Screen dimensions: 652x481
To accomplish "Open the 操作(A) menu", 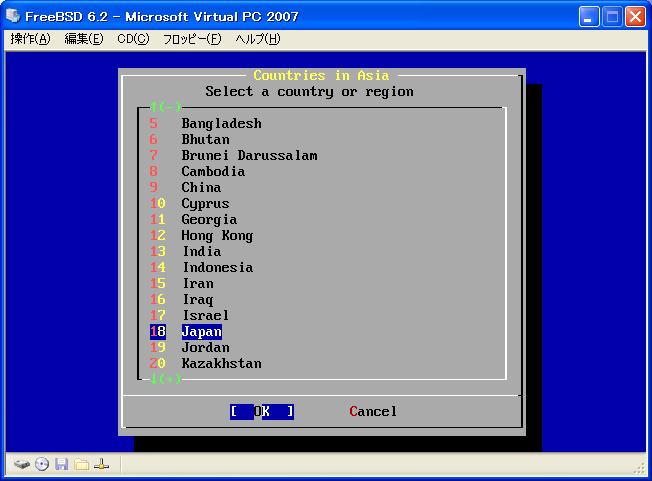I will [30, 39].
